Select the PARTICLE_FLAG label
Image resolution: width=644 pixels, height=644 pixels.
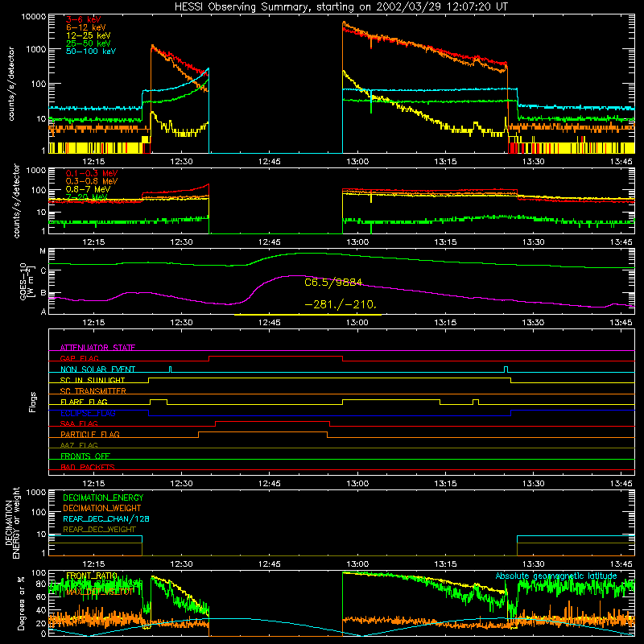pos(90,435)
